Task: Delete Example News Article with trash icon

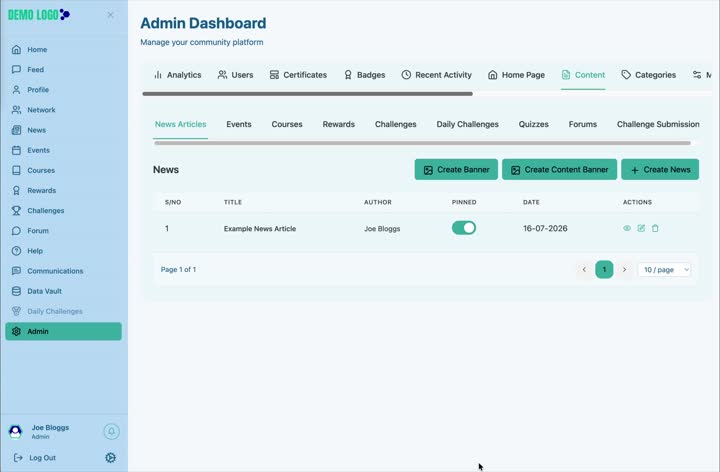Action: pyautogui.click(x=655, y=228)
